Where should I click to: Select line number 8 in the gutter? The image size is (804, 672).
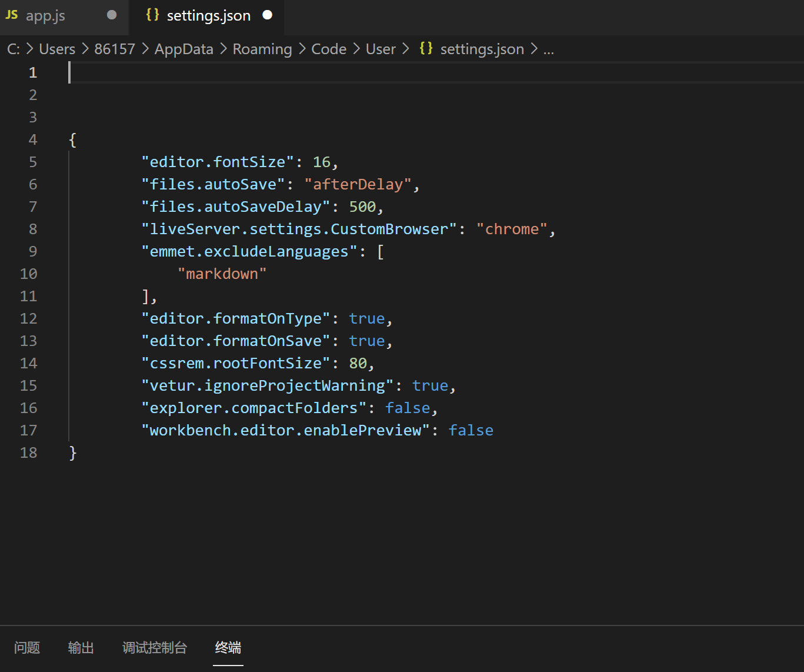[x=33, y=229]
